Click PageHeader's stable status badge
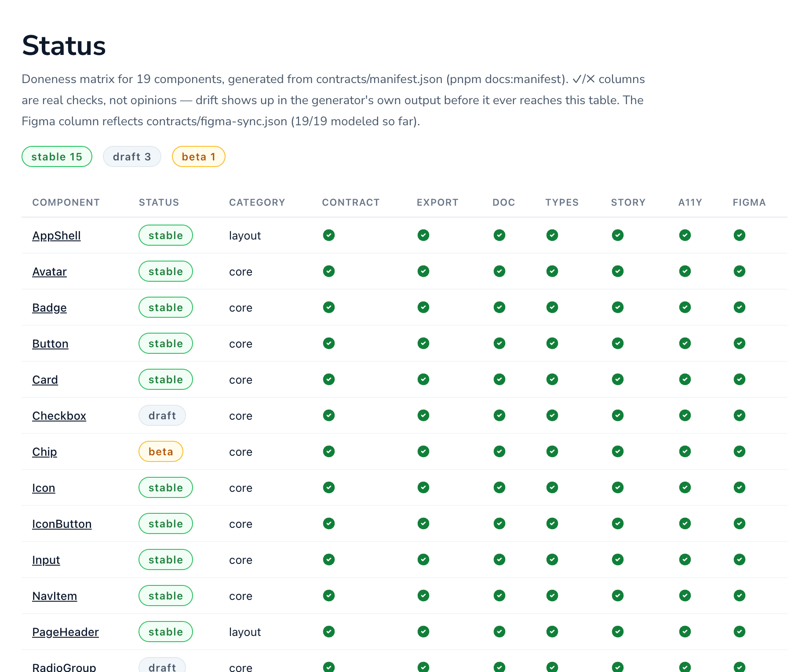The image size is (802, 672). 166,632
